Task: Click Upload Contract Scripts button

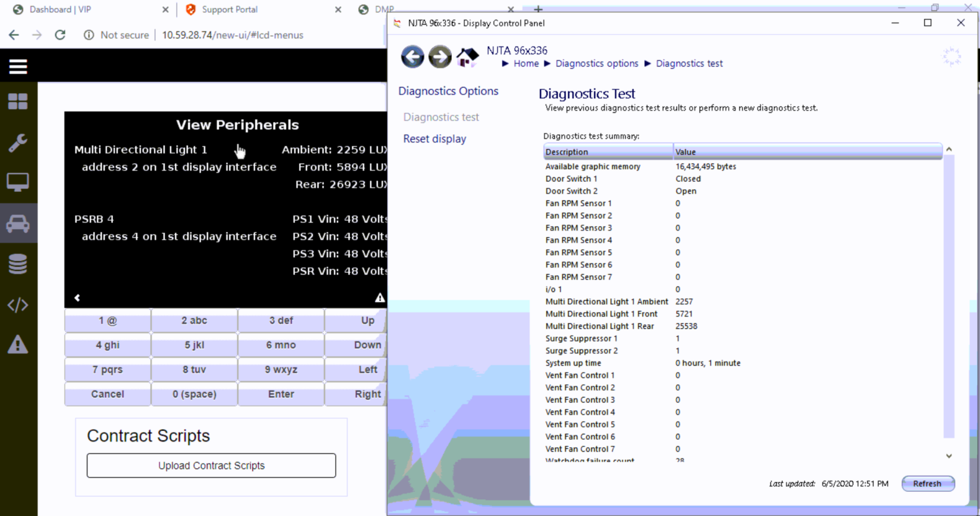Action: (x=211, y=466)
